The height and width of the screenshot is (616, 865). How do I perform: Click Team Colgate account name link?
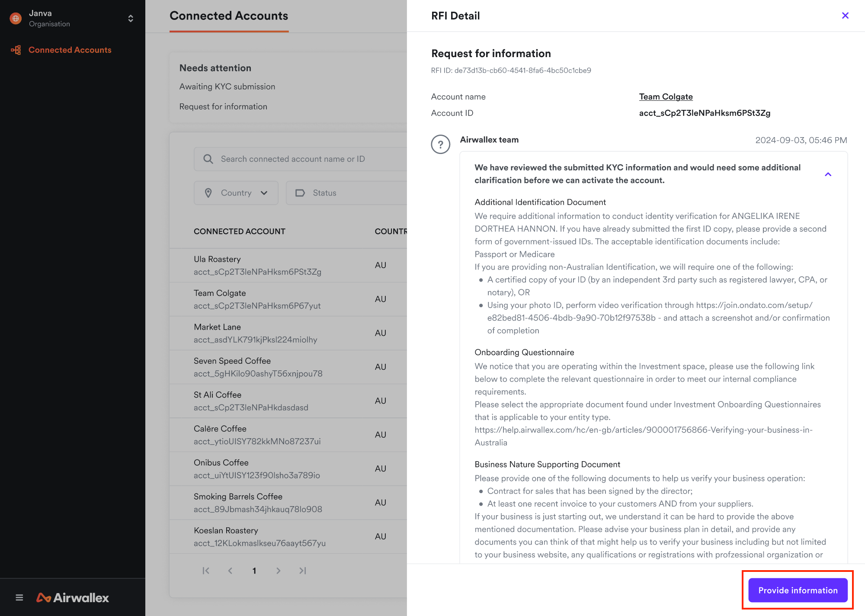coord(665,96)
